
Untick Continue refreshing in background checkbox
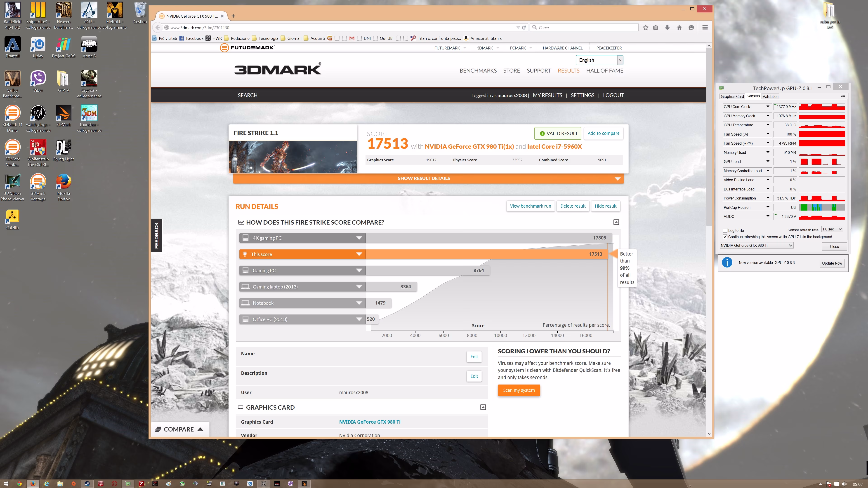click(725, 237)
